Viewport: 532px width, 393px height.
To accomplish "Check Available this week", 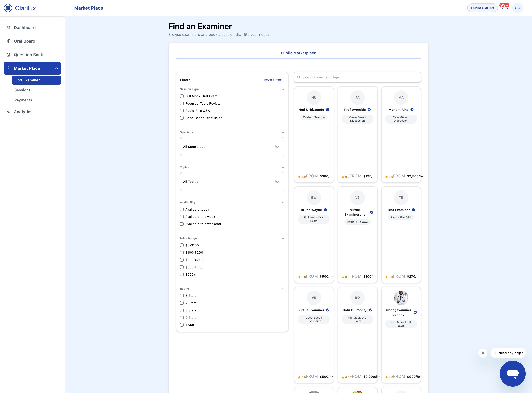I will [182, 217].
